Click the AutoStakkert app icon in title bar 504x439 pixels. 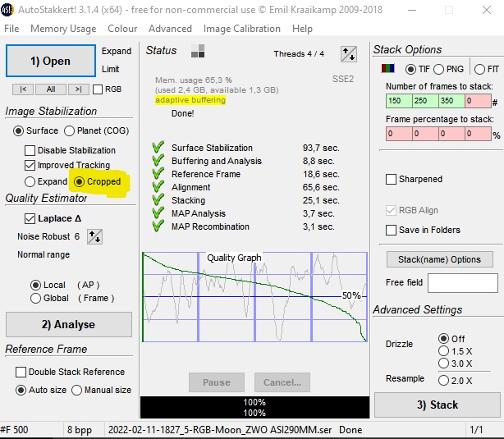point(7,10)
